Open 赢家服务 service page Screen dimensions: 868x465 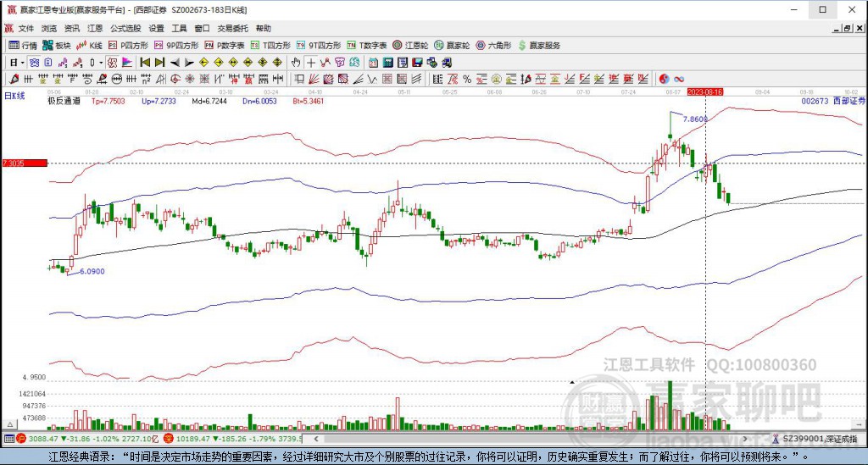pyautogui.click(x=539, y=46)
